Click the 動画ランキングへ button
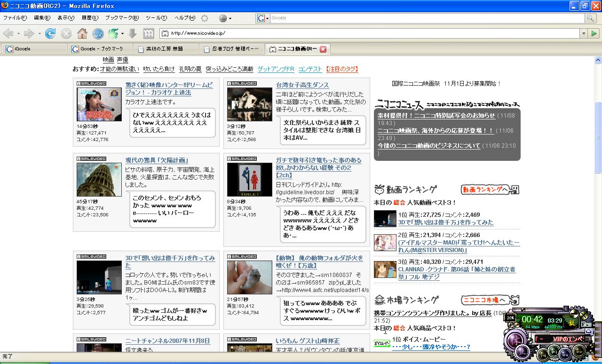The height and width of the screenshot is (364, 602). pyautogui.click(x=490, y=190)
